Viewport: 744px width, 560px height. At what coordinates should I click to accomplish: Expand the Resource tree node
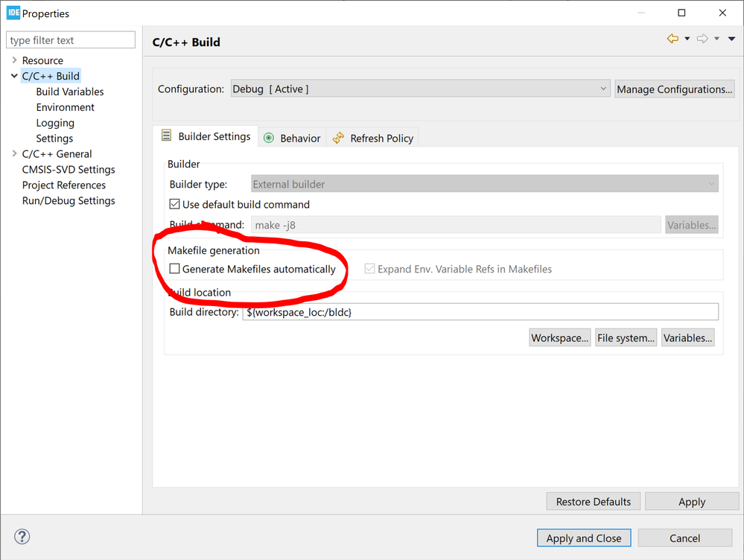point(14,60)
